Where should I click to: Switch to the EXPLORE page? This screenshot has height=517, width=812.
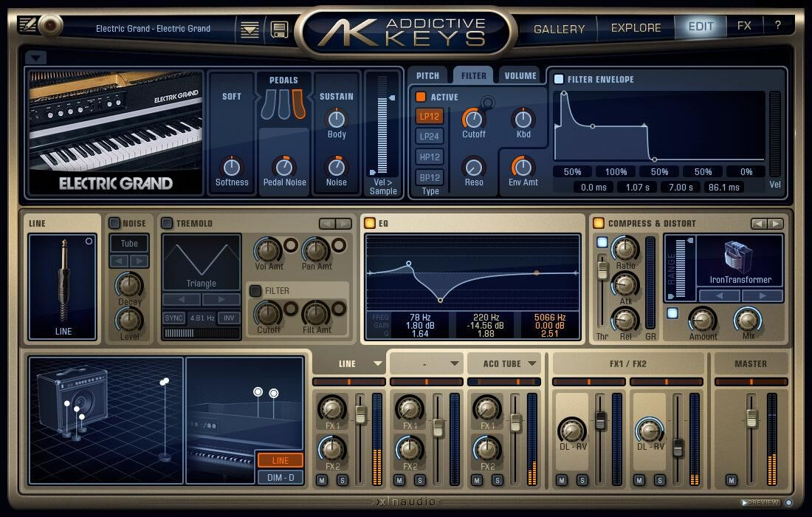coord(636,28)
